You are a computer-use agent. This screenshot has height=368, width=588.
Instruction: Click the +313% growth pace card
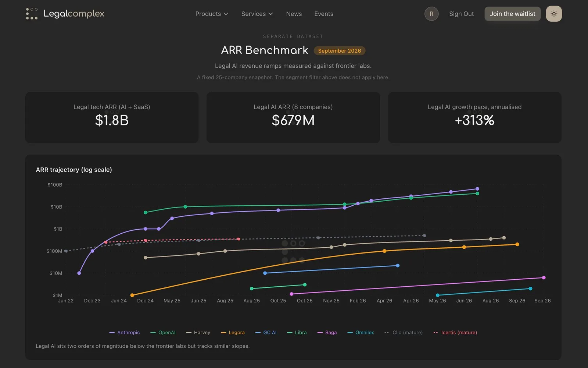click(474, 117)
